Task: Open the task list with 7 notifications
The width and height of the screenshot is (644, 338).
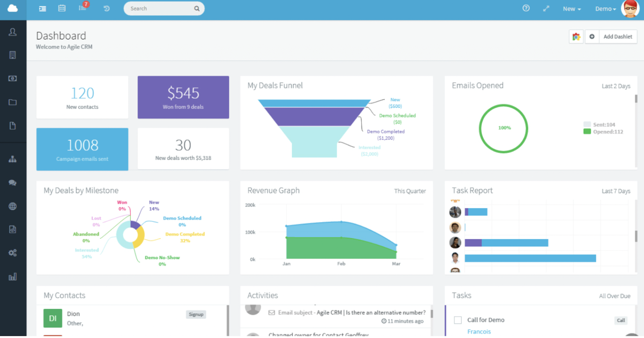Action: point(82,8)
